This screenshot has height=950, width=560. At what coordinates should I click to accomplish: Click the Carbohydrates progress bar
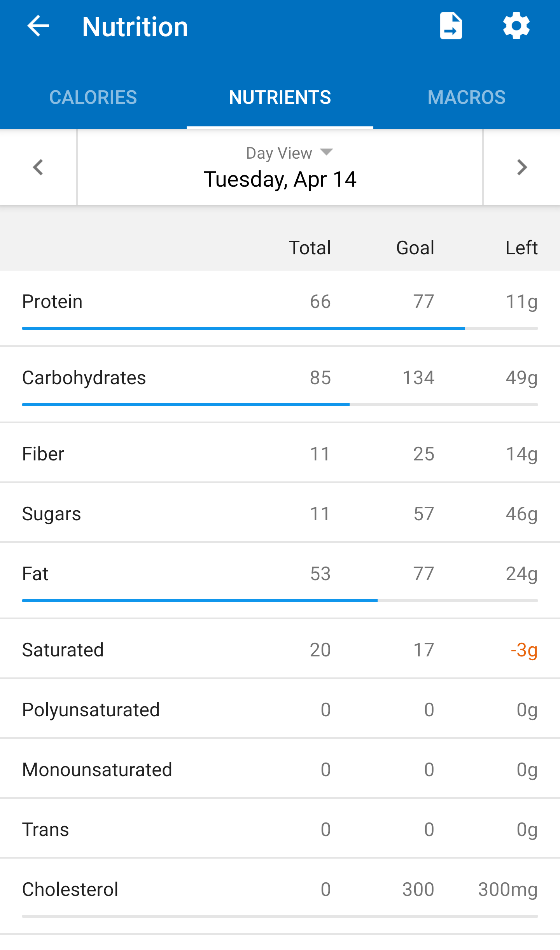coord(280,404)
